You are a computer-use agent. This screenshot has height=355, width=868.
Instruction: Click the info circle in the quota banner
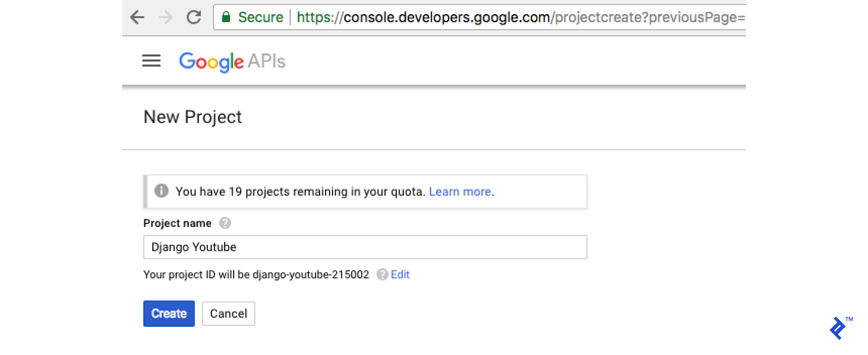coord(161,191)
